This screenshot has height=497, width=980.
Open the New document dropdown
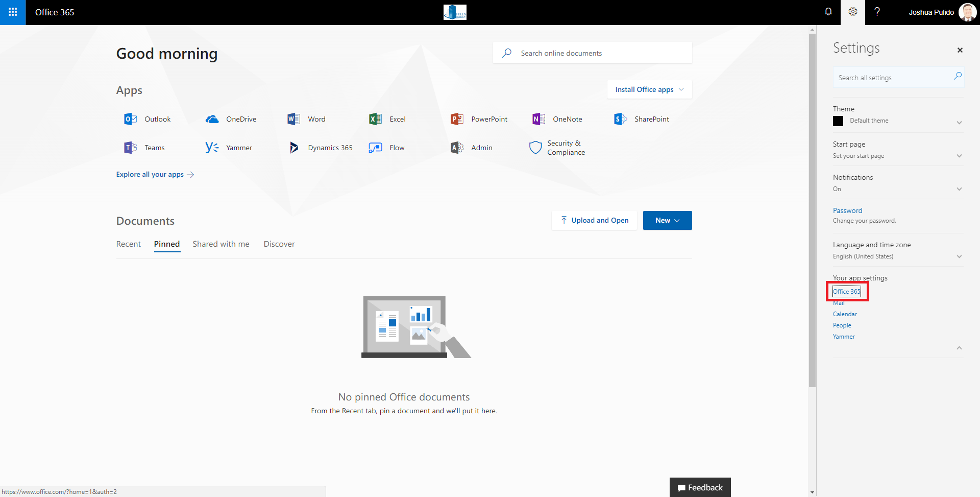pyautogui.click(x=667, y=220)
